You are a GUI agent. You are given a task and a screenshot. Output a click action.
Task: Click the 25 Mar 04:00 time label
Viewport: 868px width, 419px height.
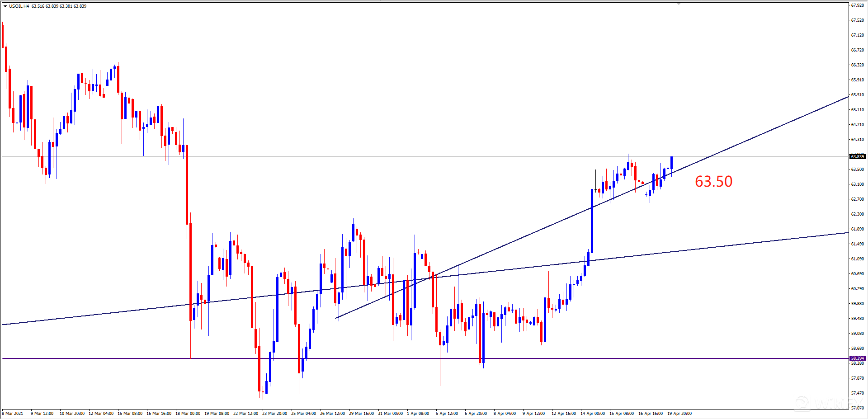(303, 413)
